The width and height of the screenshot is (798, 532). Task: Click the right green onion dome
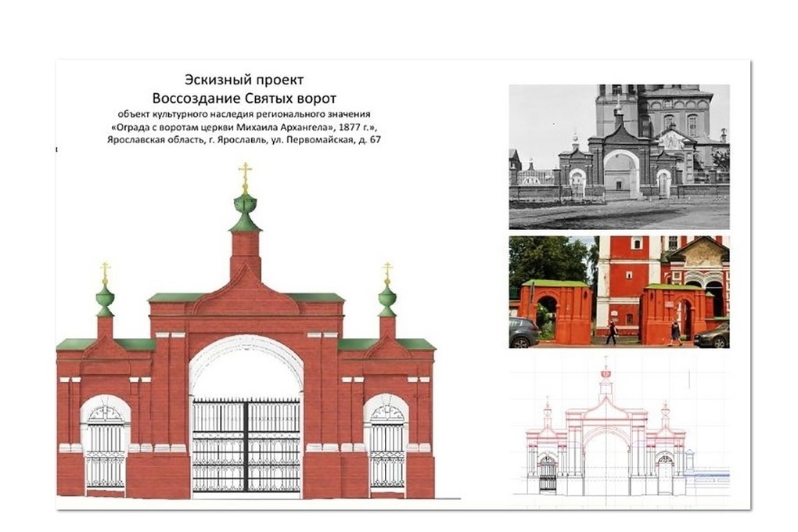tap(387, 300)
